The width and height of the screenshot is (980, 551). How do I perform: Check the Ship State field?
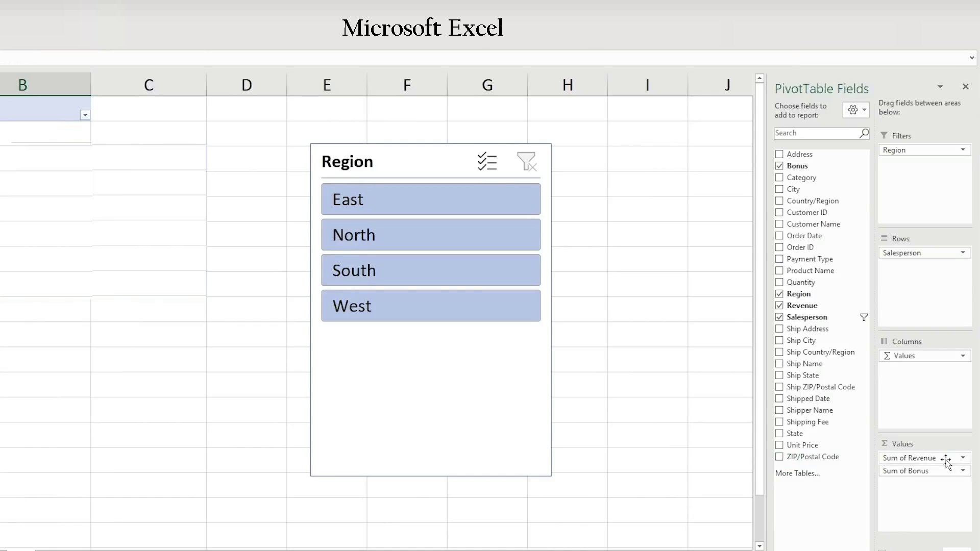779,375
